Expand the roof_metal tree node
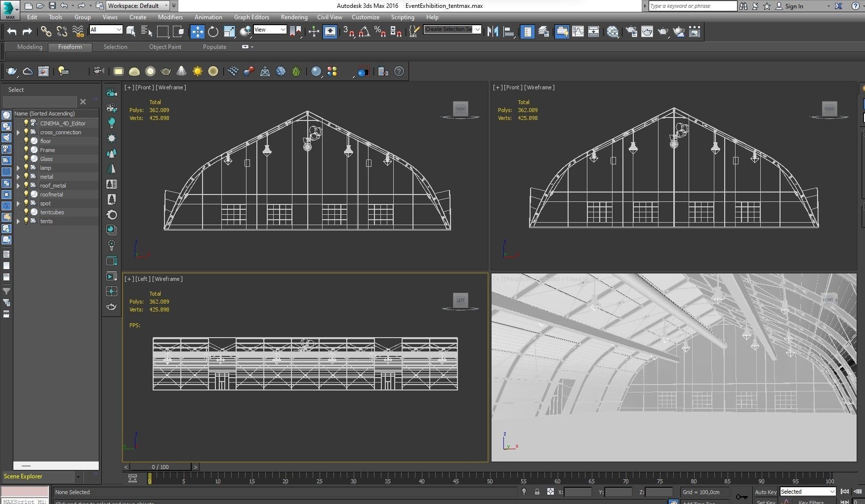Image resolution: width=865 pixels, height=504 pixels. [18, 186]
